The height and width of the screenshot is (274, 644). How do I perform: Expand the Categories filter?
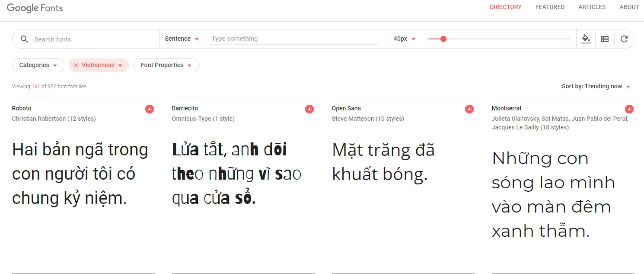tap(38, 65)
